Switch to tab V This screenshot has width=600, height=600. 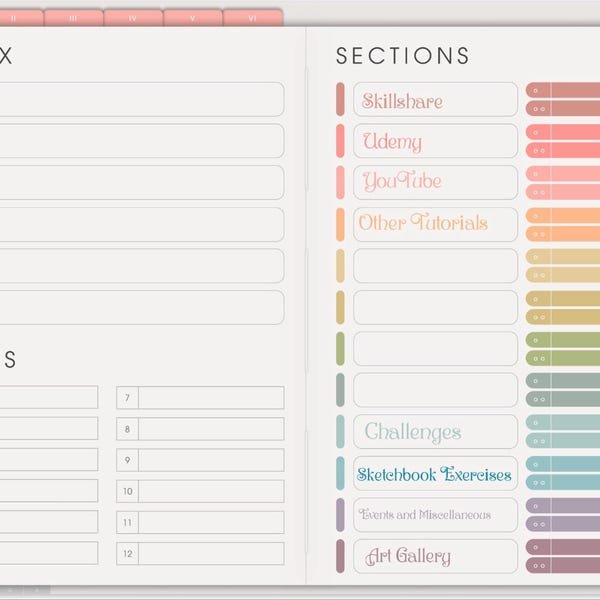(x=192, y=18)
